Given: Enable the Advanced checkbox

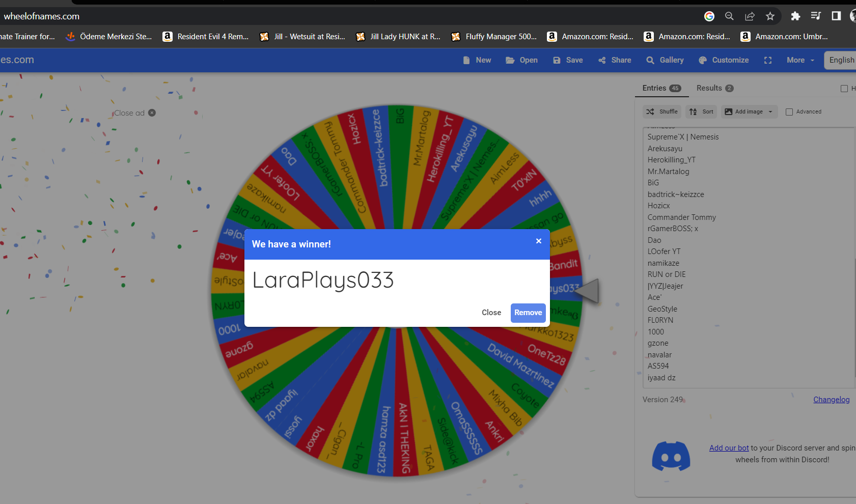Looking at the screenshot, I should [x=789, y=112].
